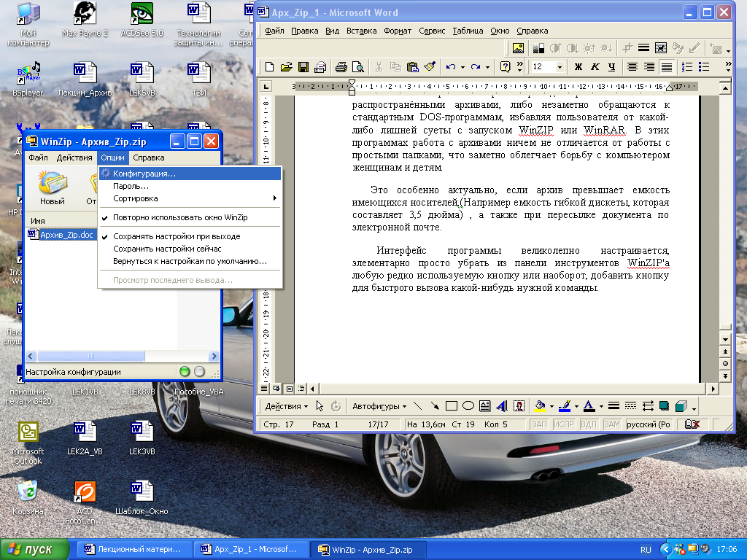Expand the Сортировка submenu in WinZip
Image resolution: width=747 pixels, height=560 pixels.
190,198
